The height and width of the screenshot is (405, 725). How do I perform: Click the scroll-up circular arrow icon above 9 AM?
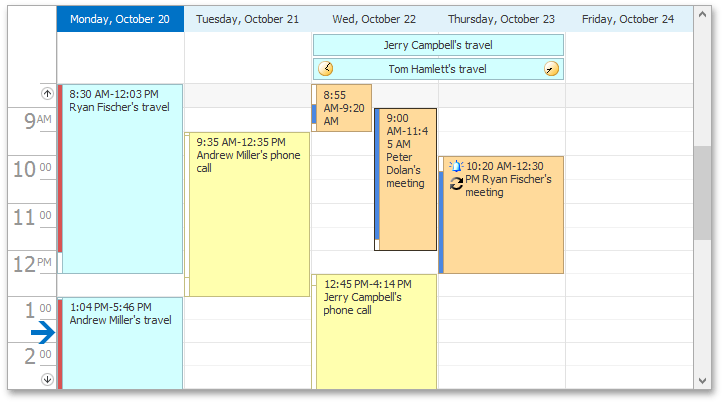[47, 94]
